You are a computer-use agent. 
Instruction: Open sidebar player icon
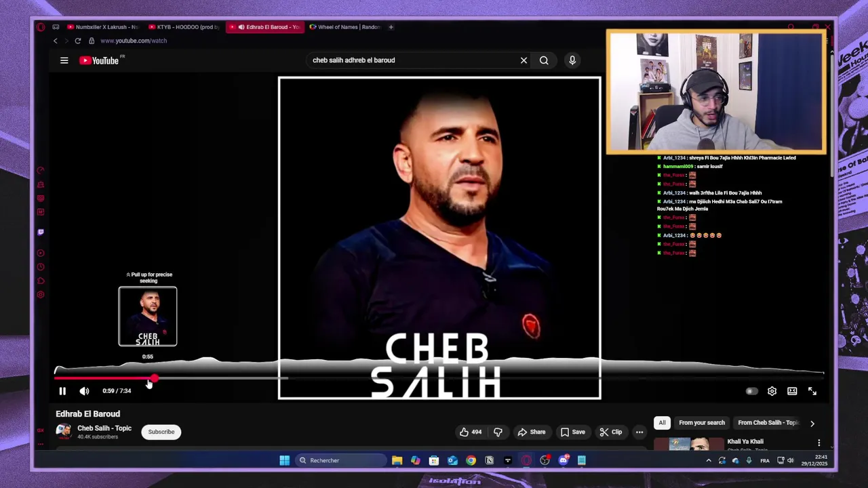point(41,253)
